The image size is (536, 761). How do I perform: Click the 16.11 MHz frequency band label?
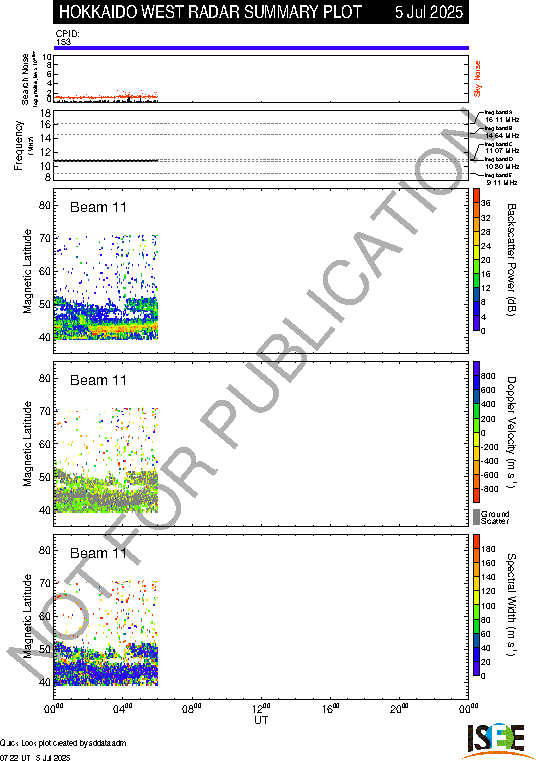(x=502, y=119)
